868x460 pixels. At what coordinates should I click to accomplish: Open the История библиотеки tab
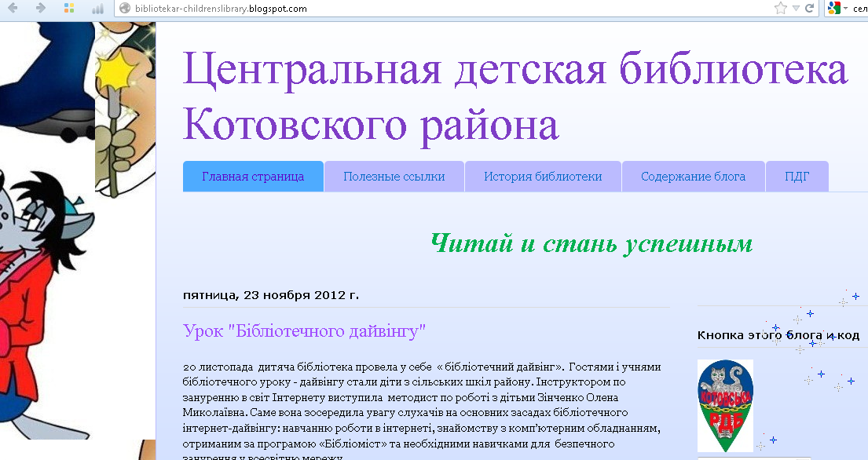click(543, 177)
